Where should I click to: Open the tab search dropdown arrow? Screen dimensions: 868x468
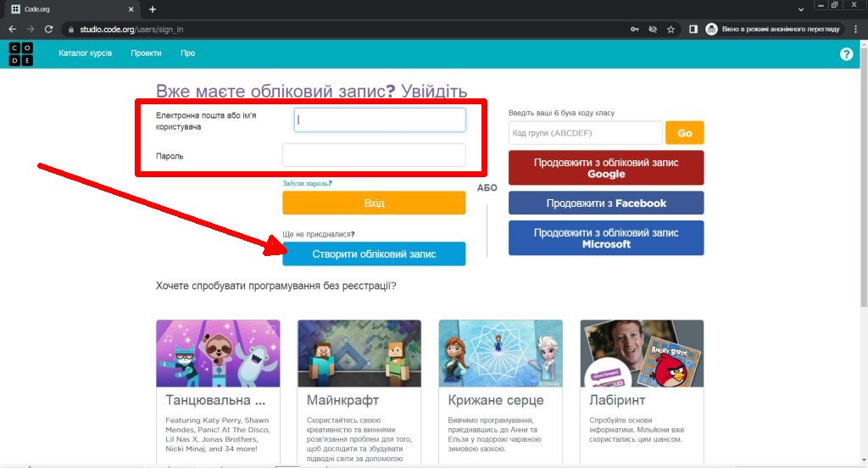800,9
